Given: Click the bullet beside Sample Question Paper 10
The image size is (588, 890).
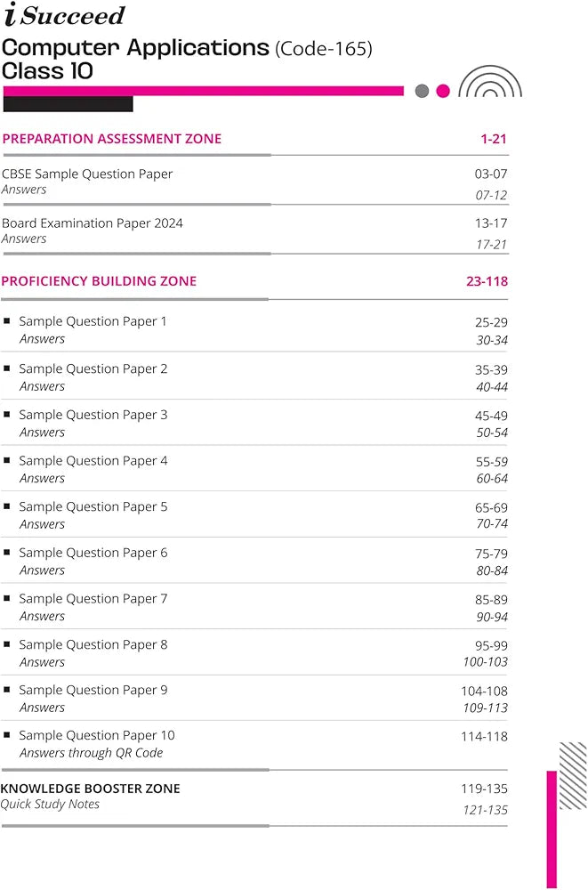Looking at the screenshot, I should pyautogui.click(x=7, y=735).
